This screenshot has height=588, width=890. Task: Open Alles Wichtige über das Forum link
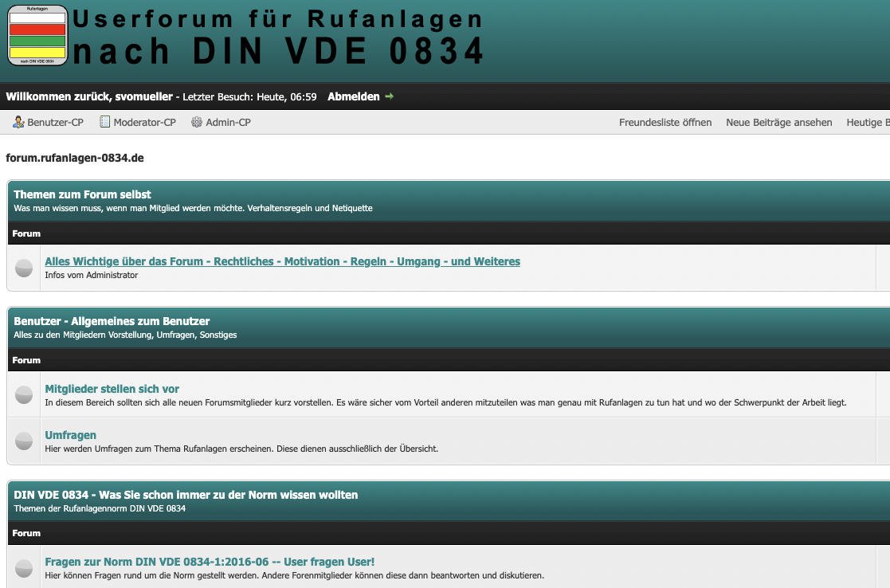(x=282, y=261)
